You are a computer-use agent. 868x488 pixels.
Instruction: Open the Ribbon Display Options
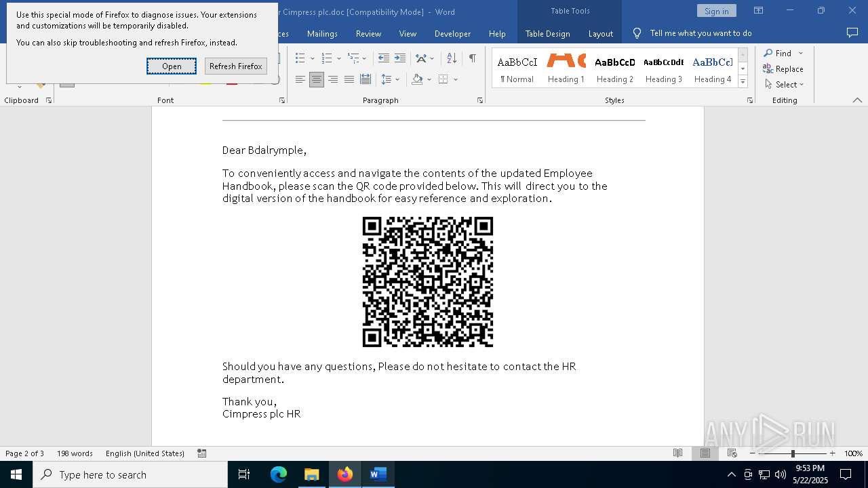(x=758, y=11)
